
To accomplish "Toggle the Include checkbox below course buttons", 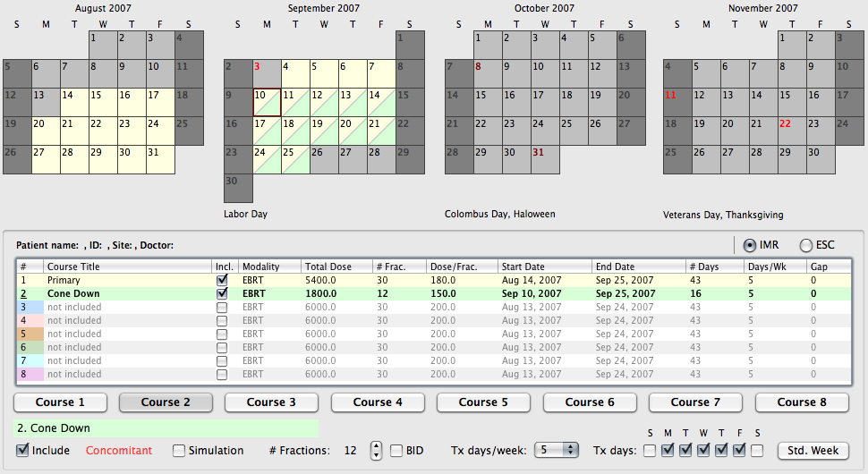I will click(x=22, y=451).
